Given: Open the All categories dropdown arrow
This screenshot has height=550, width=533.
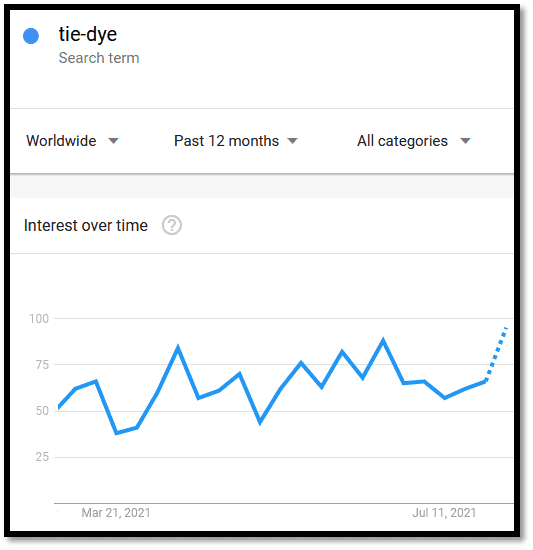Looking at the screenshot, I should [x=465, y=141].
